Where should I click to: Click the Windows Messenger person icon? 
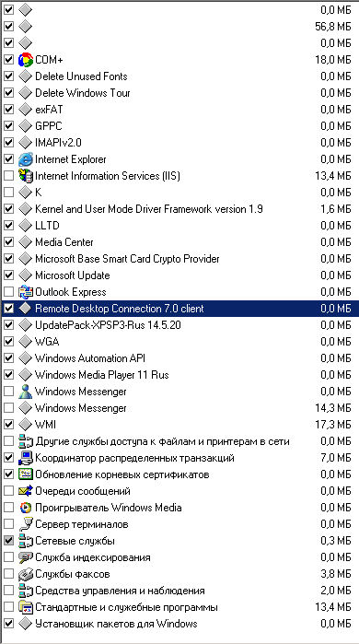26,392
